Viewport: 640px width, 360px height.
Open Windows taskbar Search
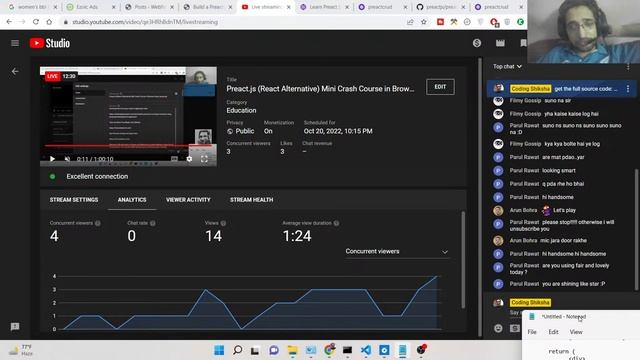click(x=237, y=350)
